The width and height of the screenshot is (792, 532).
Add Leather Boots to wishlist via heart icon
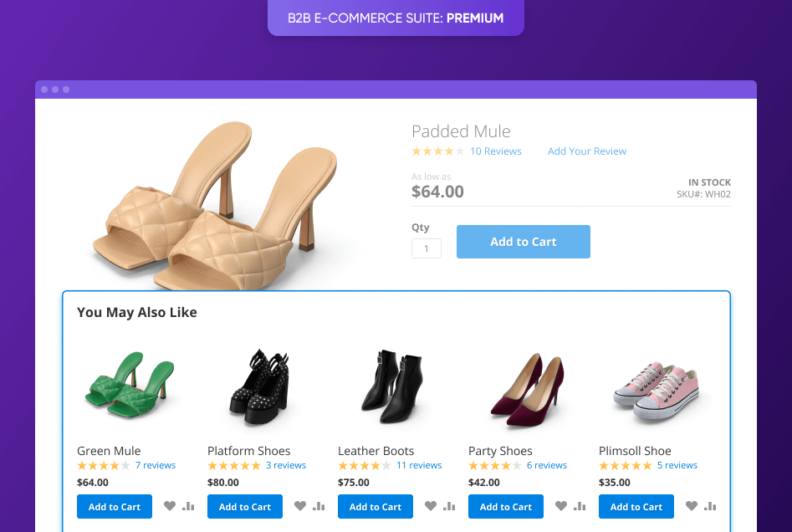point(431,506)
